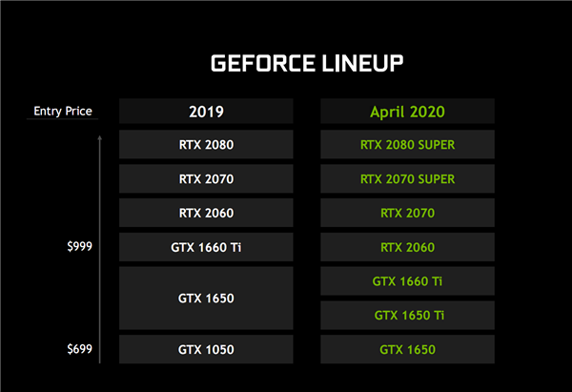The height and width of the screenshot is (392, 572).
Task: Click white GTX 1660 Ti cell under 2019
Action: click(206, 247)
